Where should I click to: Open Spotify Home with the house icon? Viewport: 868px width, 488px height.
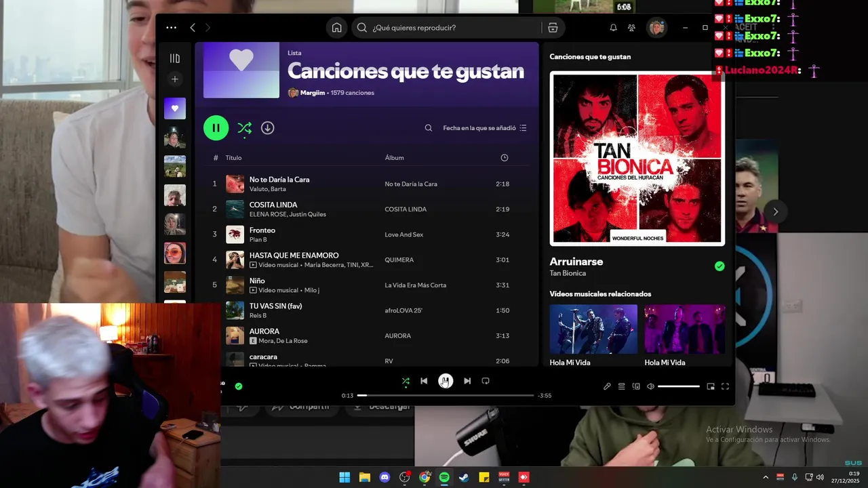tap(336, 28)
